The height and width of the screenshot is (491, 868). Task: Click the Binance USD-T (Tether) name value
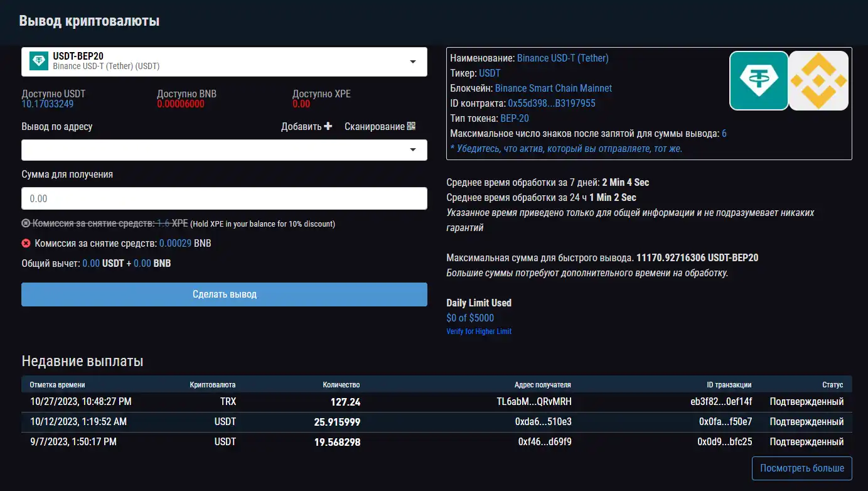pos(563,58)
